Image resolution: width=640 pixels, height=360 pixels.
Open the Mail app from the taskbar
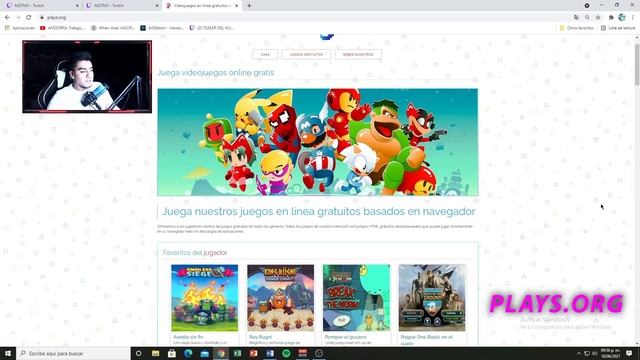pos(204,353)
